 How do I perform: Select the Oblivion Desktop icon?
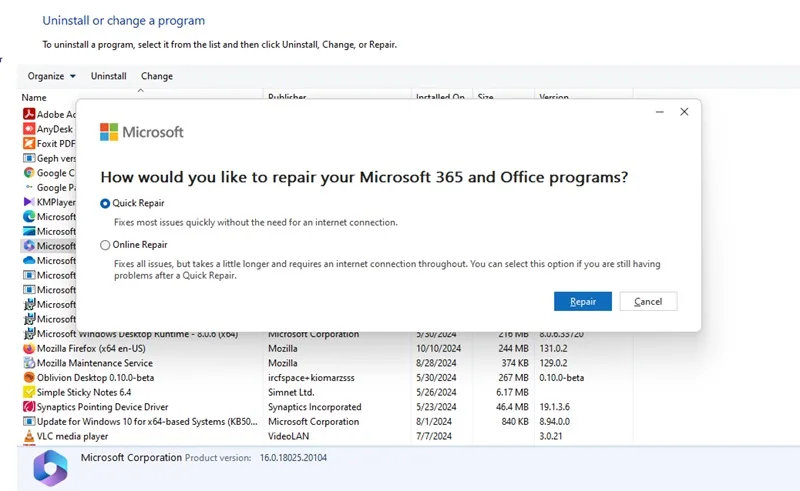point(29,378)
